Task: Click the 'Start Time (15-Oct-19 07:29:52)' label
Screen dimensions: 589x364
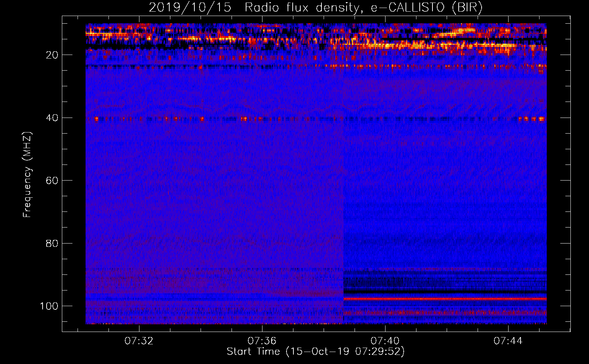Action: 316,352
